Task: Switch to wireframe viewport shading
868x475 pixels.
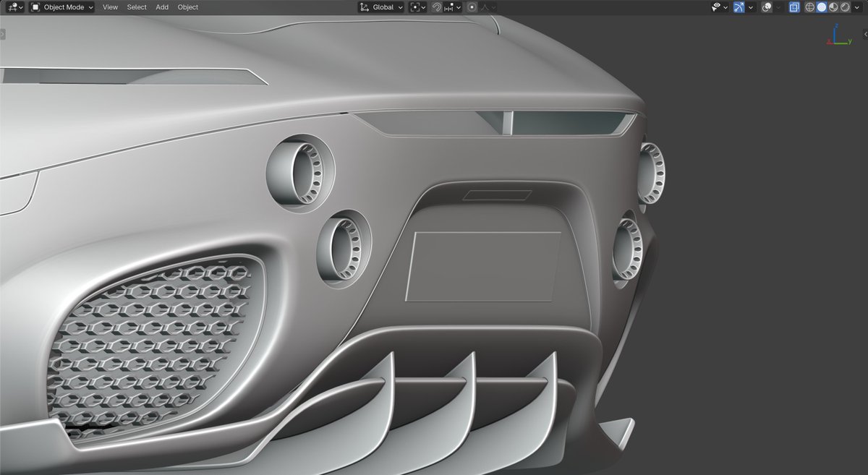Action: 809,7
